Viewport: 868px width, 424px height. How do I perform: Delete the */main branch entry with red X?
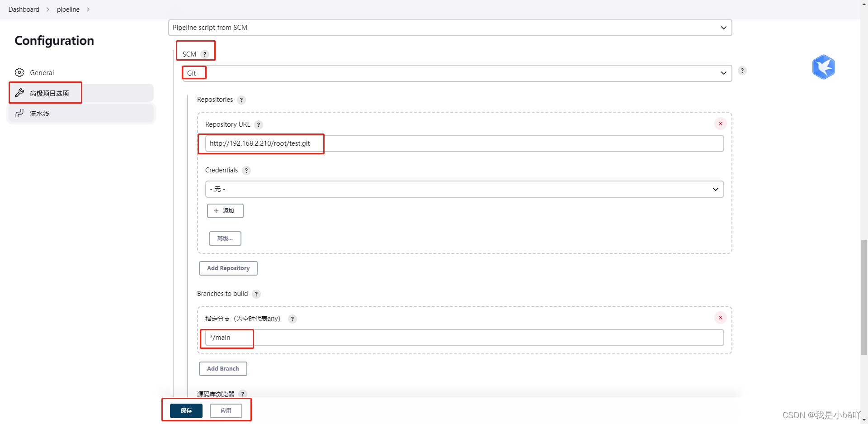(x=721, y=318)
